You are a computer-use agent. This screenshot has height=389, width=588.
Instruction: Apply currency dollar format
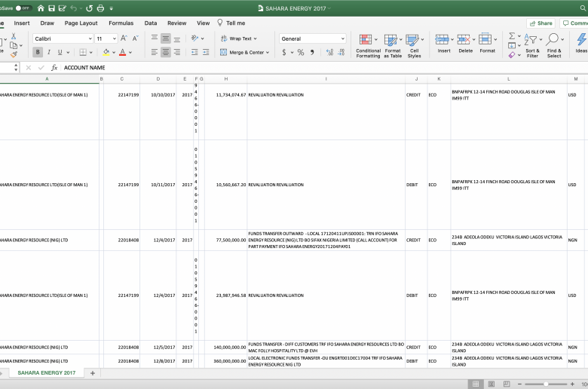(284, 52)
